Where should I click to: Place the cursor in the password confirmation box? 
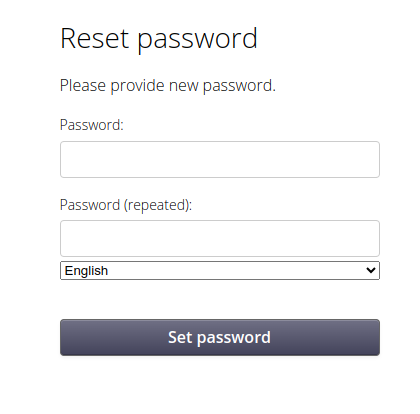coord(220,238)
